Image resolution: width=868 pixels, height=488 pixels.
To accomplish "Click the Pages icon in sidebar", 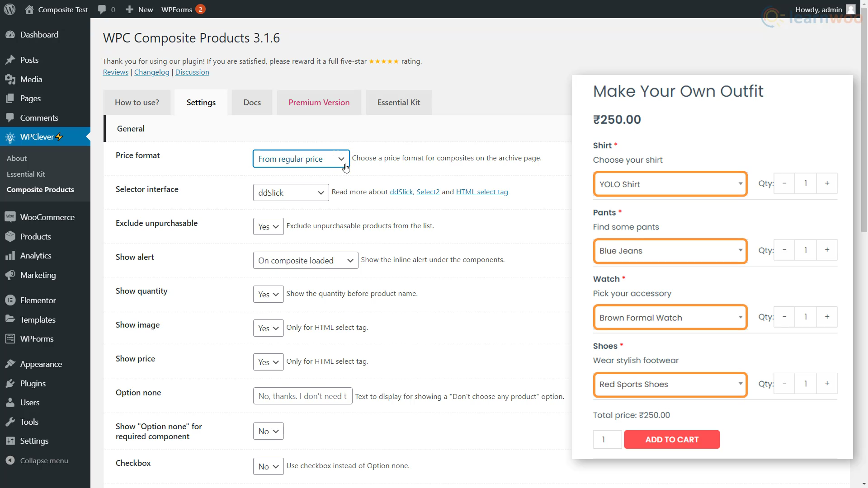I will pyautogui.click(x=10, y=99).
